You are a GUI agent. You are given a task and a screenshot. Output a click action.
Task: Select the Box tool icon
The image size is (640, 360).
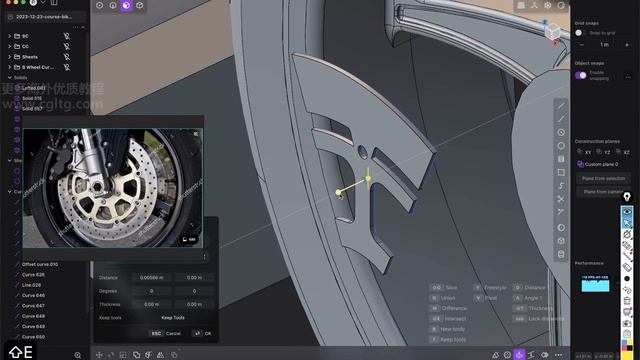561,241
